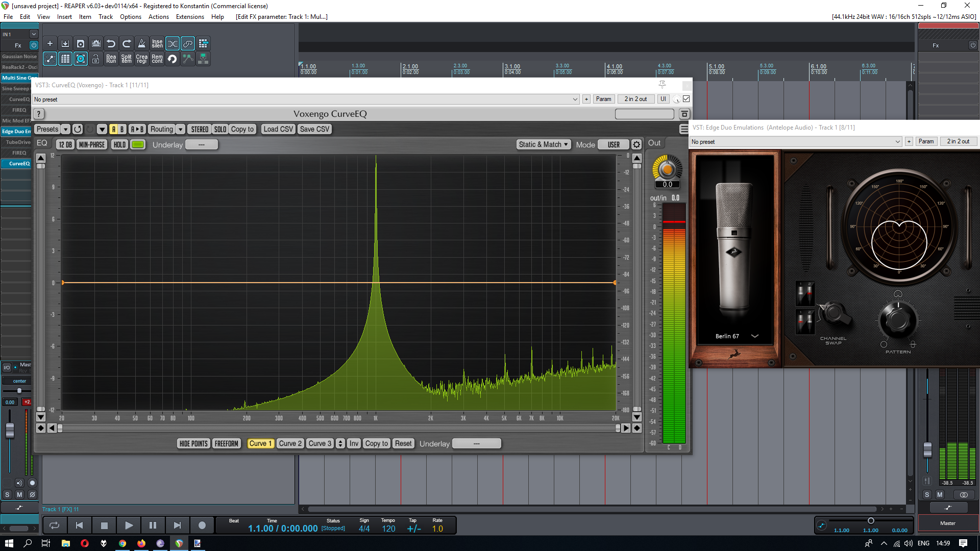Toggle track FX bypass power button
This screenshot has width=980, height=551.
pos(34,45)
